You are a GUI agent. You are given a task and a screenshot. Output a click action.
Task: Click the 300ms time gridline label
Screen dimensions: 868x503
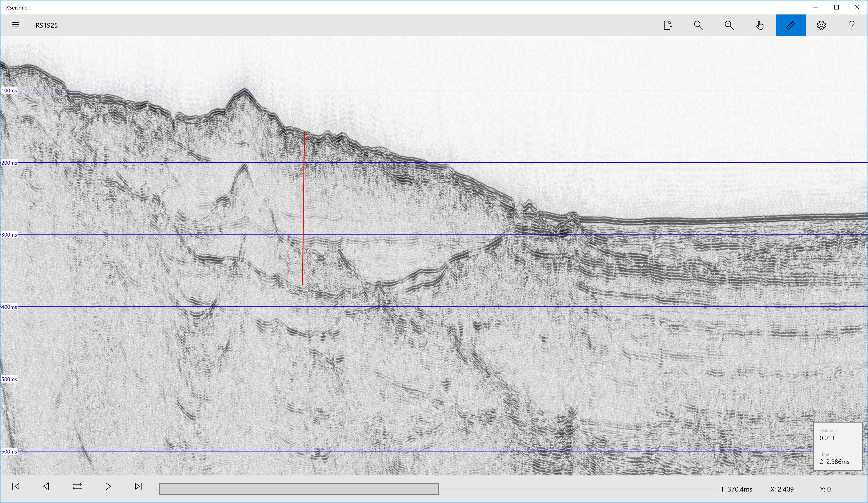(x=9, y=235)
